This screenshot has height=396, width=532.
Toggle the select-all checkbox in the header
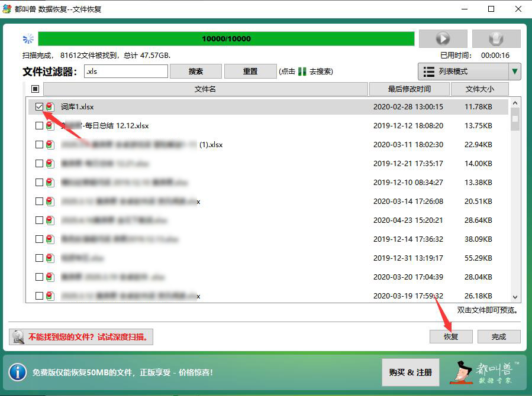35,89
